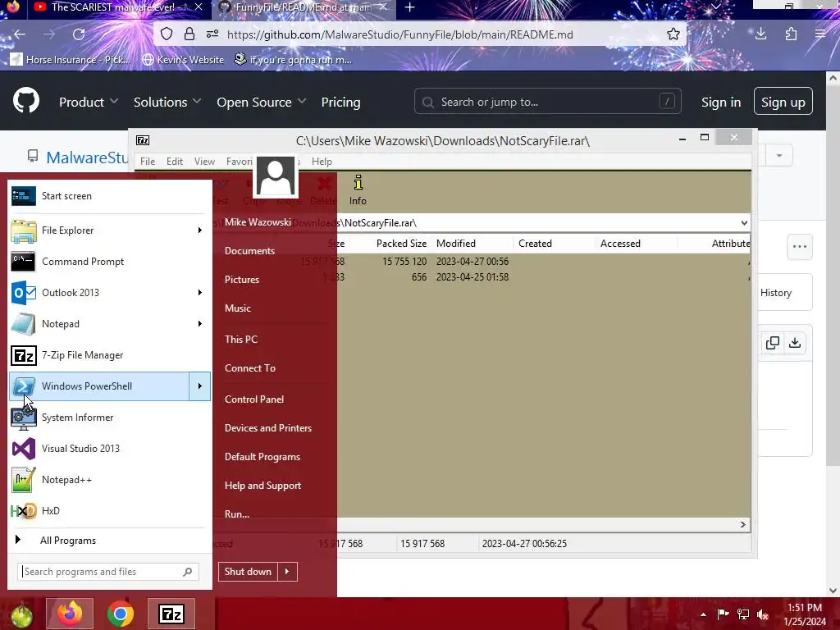Click the Firefox URL address bar
This screenshot has width=840, height=630.
tap(400, 34)
